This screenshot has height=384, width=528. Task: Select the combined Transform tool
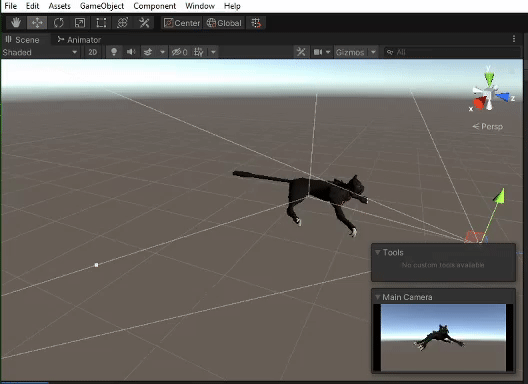[123, 23]
